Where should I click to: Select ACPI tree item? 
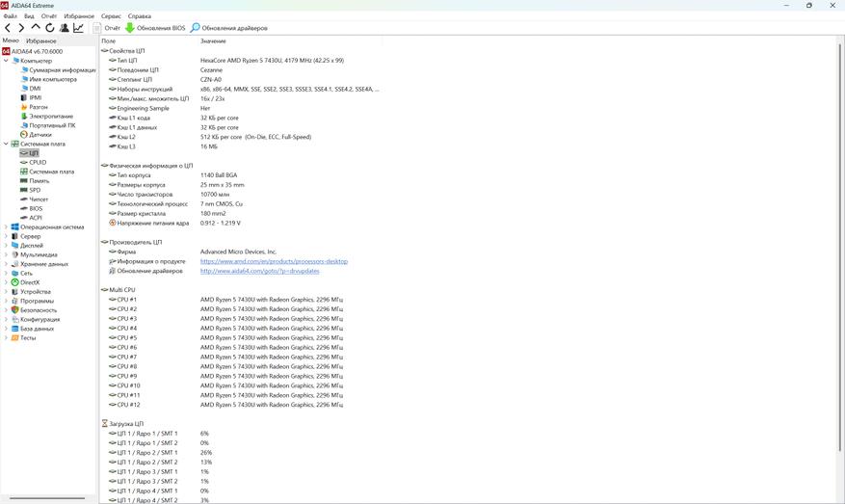(x=31, y=218)
